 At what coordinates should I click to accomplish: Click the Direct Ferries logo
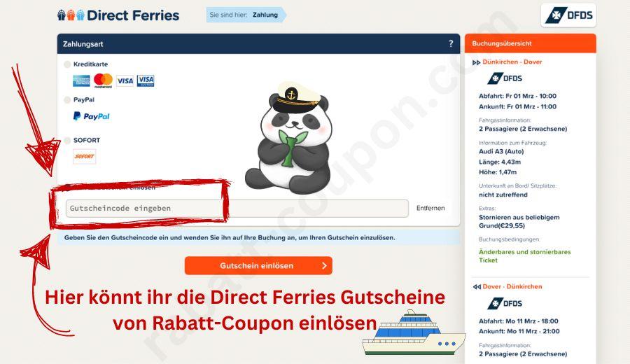118,15
